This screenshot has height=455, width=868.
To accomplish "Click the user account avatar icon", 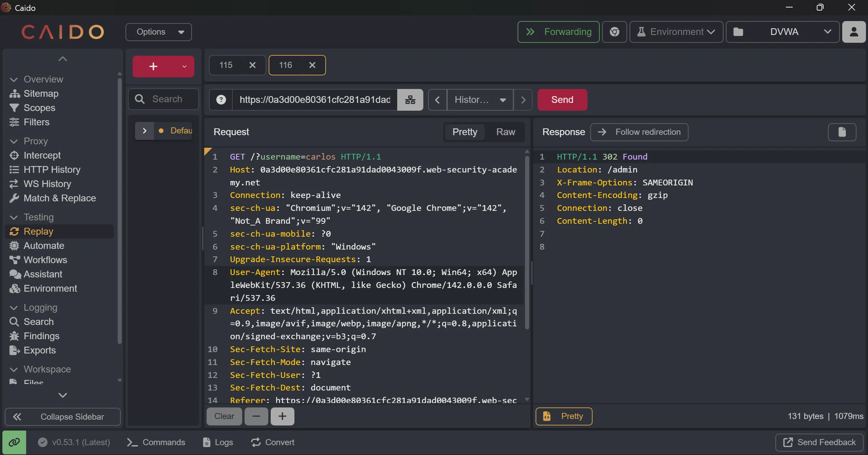I will pyautogui.click(x=854, y=32).
